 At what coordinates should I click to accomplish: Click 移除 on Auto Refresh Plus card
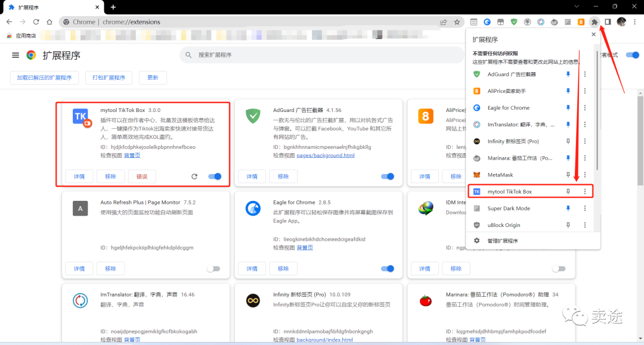click(x=110, y=269)
